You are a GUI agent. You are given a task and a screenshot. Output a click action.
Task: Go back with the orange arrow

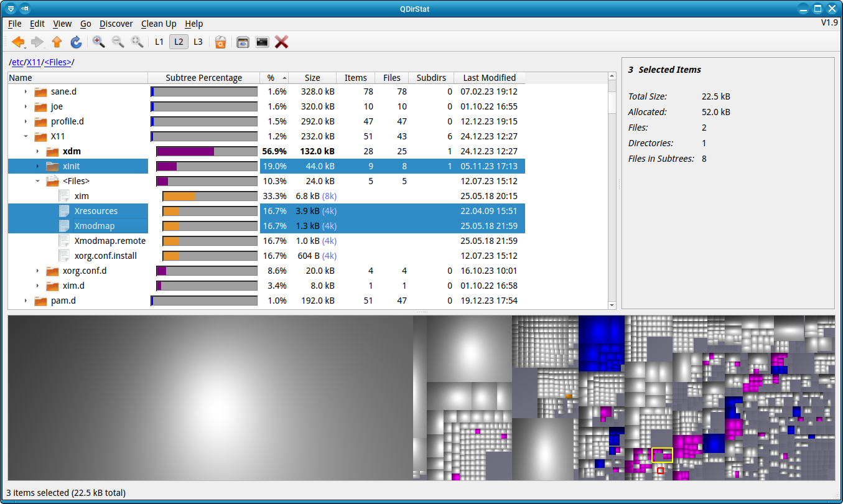18,42
